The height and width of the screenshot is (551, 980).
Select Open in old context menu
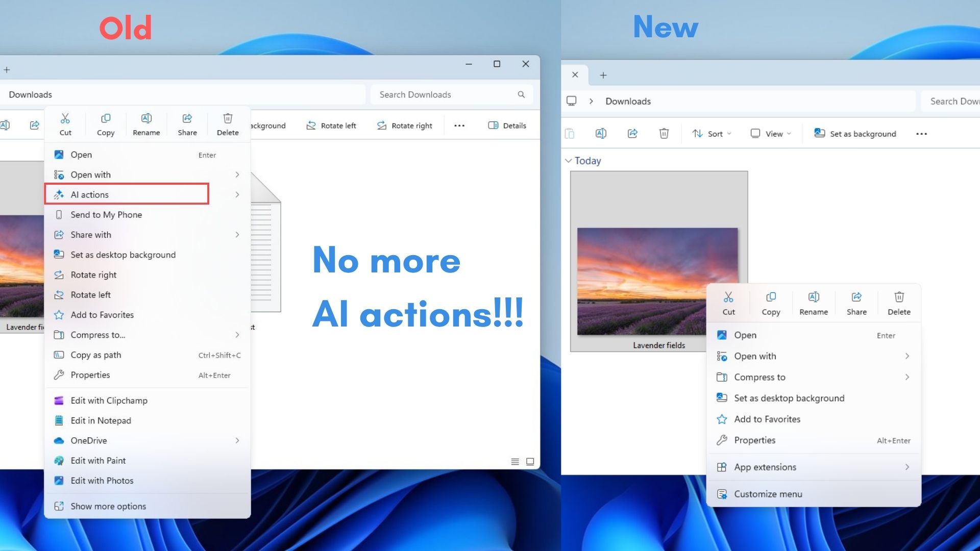(148, 155)
